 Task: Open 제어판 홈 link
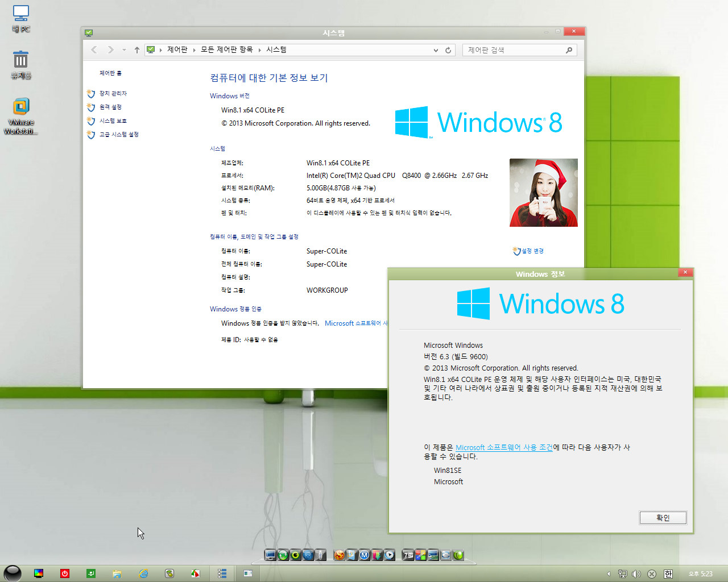(x=110, y=73)
